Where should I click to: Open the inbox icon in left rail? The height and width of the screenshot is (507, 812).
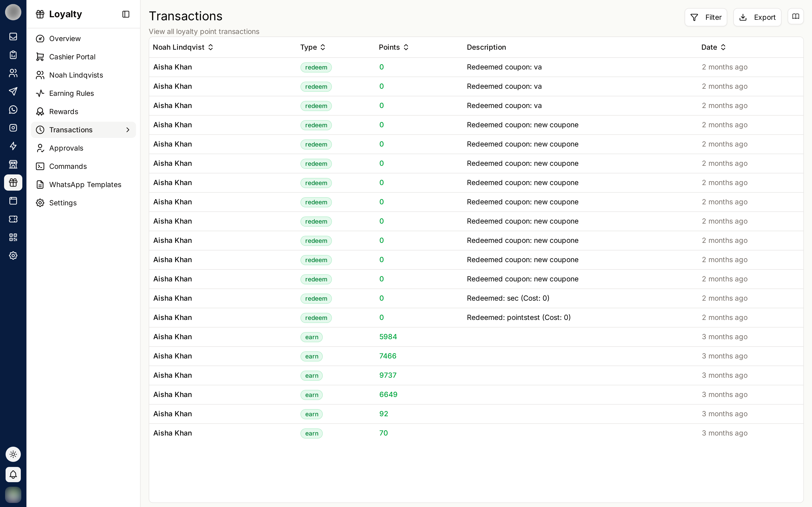tap(13, 37)
